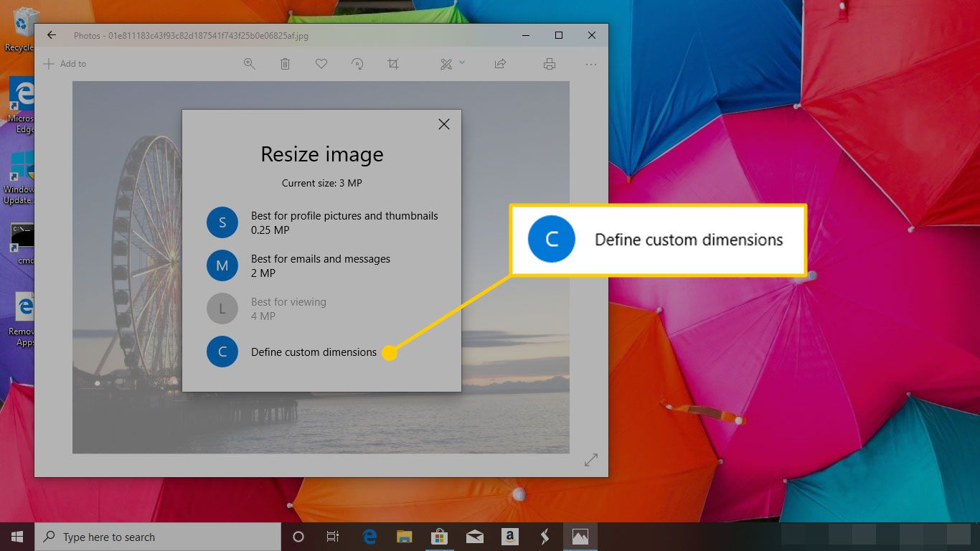This screenshot has height=551, width=980.
Task: Focus the Type here to search box
Action: tap(158, 537)
